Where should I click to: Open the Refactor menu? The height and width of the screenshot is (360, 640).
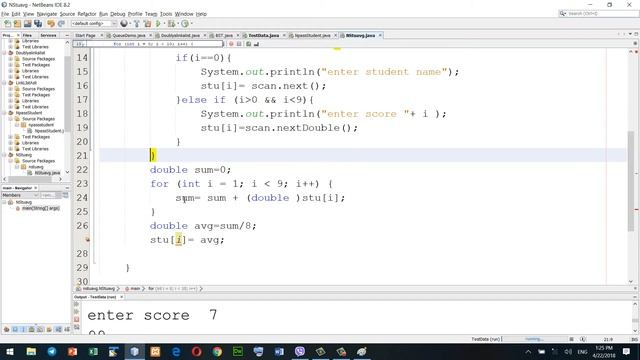click(x=87, y=14)
